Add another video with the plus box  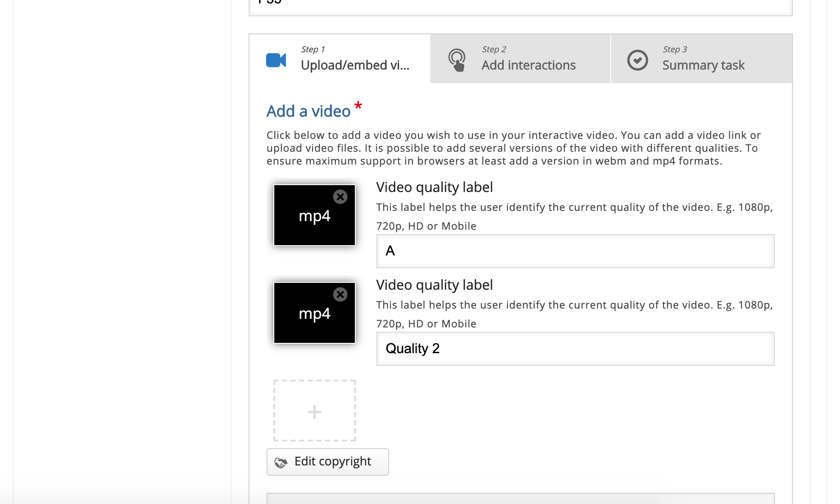pos(315,411)
